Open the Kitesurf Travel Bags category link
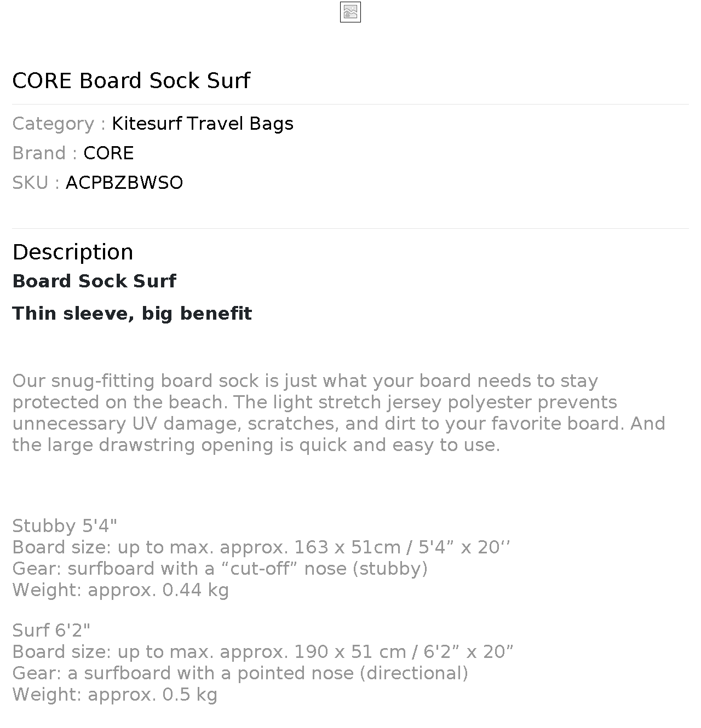 click(x=202, y=124)
